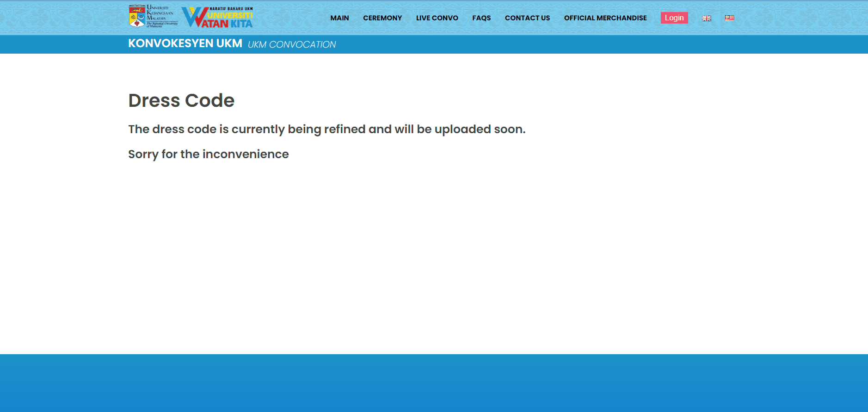Switch language with the Malaysia flag icon
The height and width of the screenshot is (412, 868).
click(730, 18)
